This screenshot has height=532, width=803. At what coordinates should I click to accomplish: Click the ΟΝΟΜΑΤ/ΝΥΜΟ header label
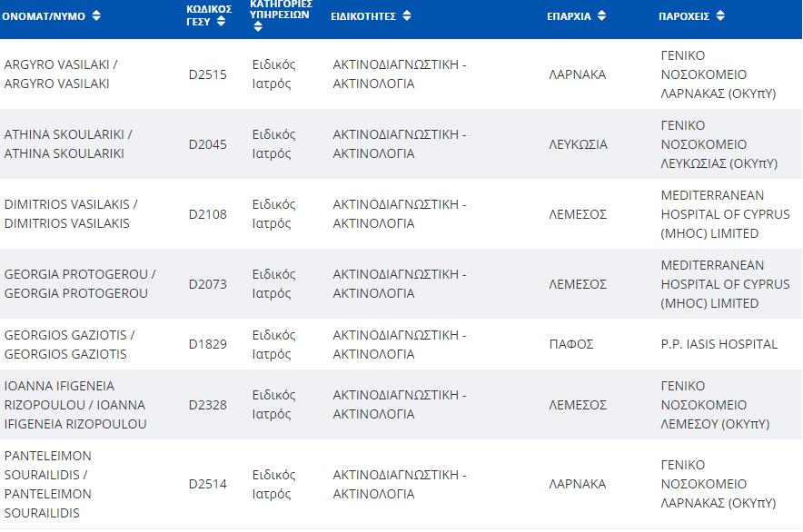(45, 16)
